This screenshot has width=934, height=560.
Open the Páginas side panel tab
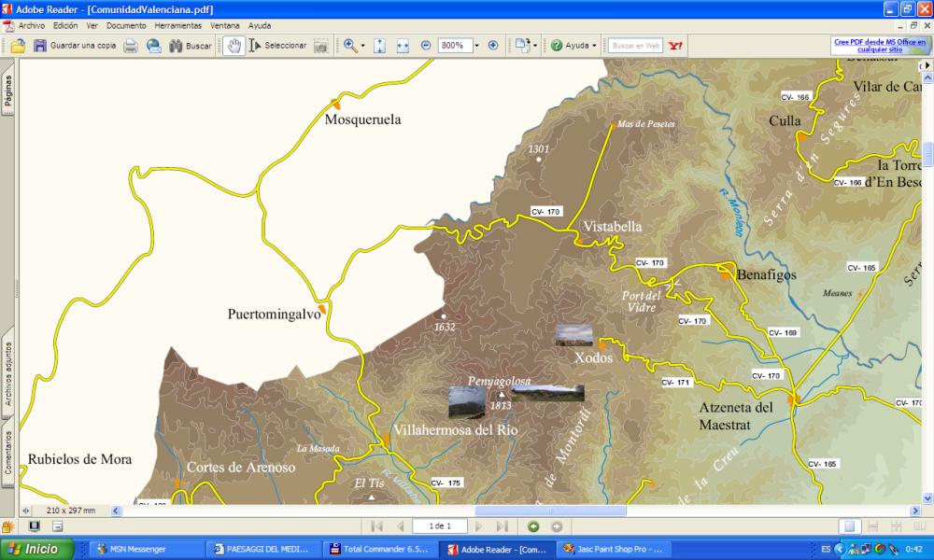click(7, 93)
